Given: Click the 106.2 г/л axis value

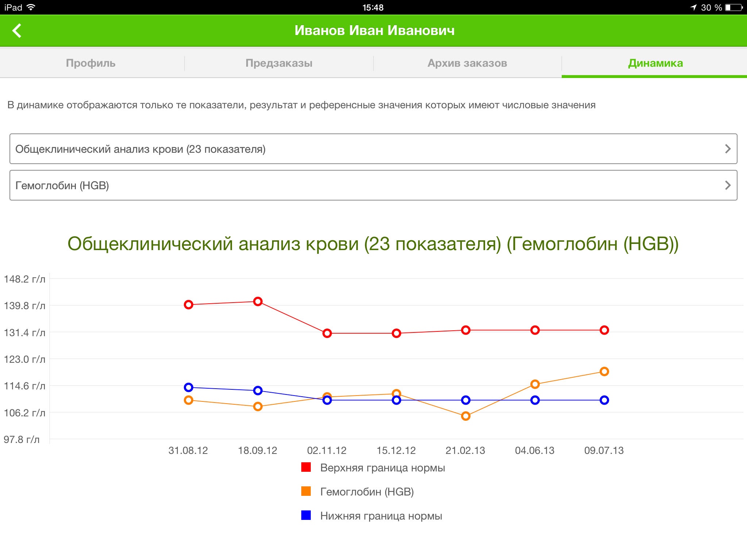Looking at the screenshot, I should coord(25,413).
